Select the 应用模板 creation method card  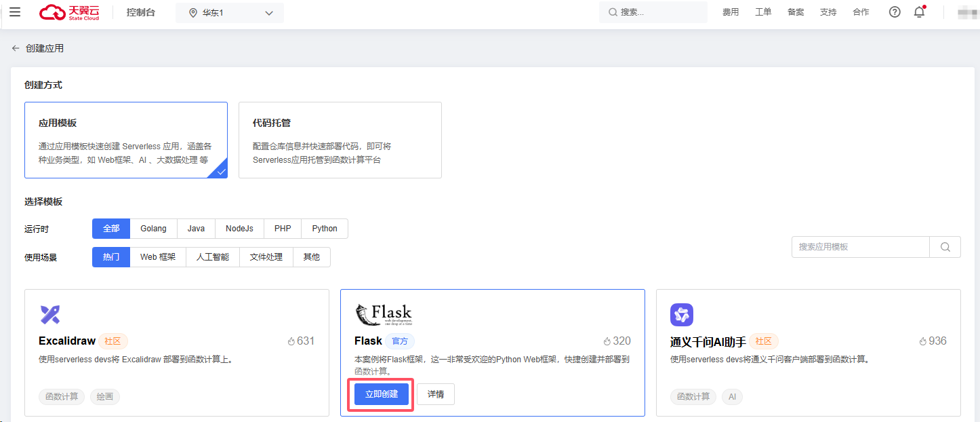tap(126, 140)
